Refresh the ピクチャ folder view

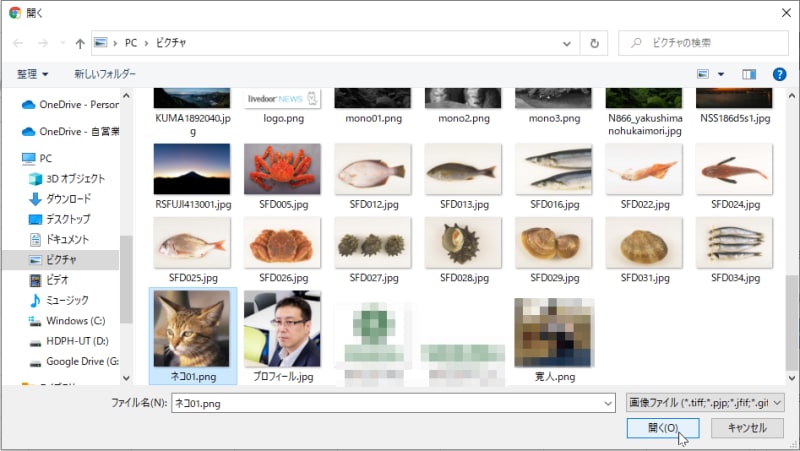pos(594,43)
